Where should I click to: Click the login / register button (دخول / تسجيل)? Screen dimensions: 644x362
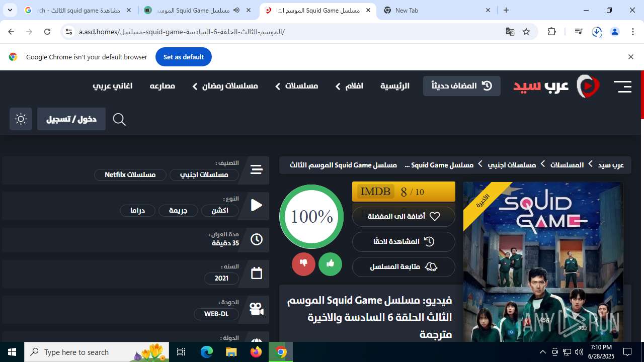point(71,119)
